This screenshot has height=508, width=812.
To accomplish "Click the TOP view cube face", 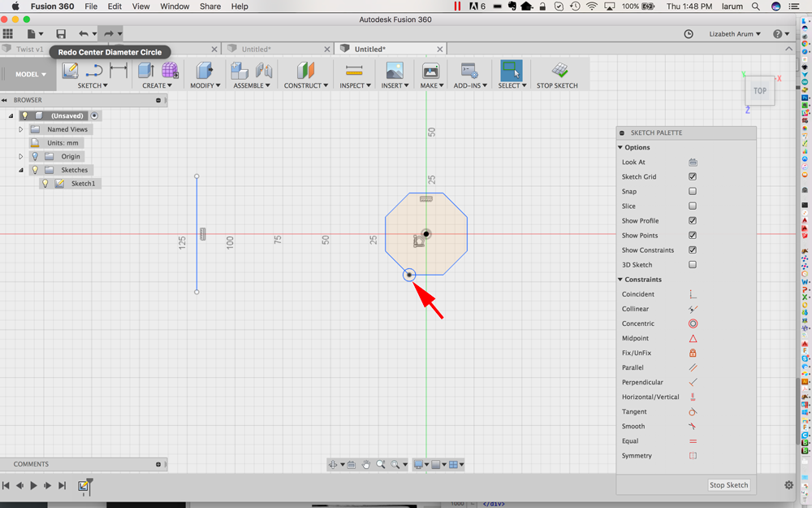I will 760,91.
